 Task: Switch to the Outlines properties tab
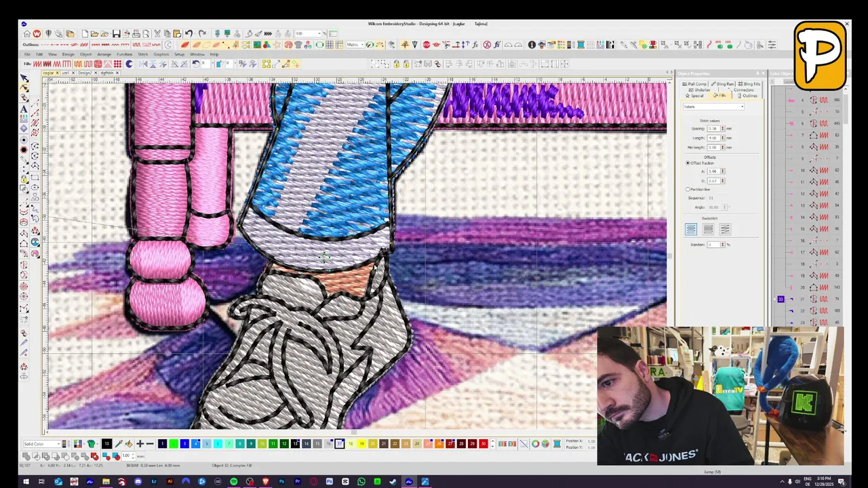click(x=747, y=96)
